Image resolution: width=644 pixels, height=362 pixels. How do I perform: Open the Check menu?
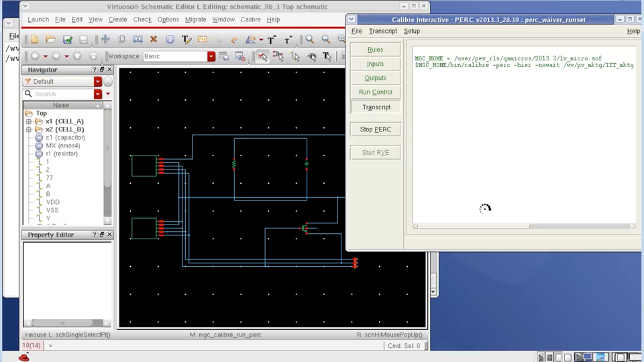pos(142,19)
